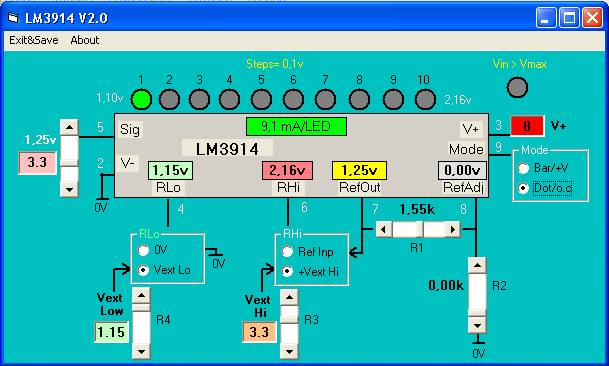Screen dimensions: 609x366
Task: Click the right arrow of the R1 slider
Action: coord(452,230)
